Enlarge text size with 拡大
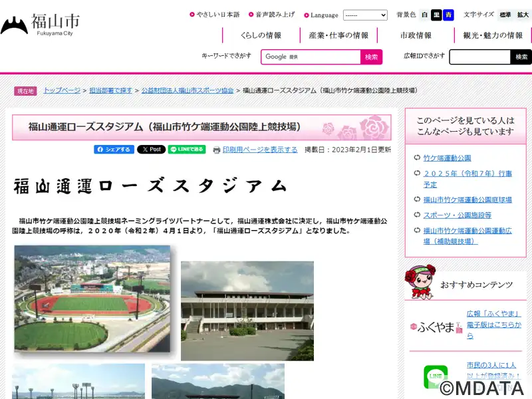The image size is (532, 399). tap(523, 15)
